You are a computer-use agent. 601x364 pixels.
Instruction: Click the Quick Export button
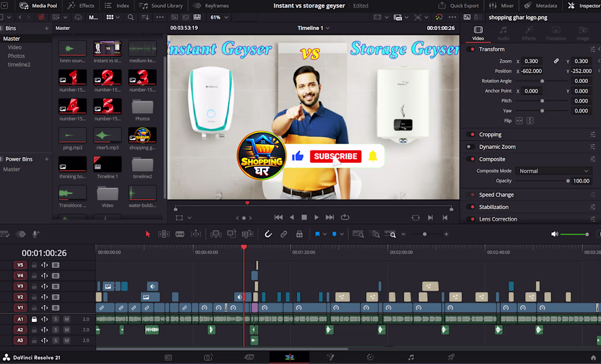pyautogui.click(x=458, y=6)
